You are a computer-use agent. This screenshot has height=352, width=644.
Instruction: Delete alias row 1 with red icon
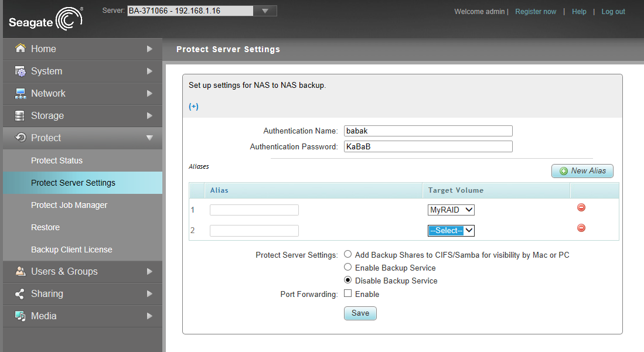pyautogui.click(x=581, y=207)
